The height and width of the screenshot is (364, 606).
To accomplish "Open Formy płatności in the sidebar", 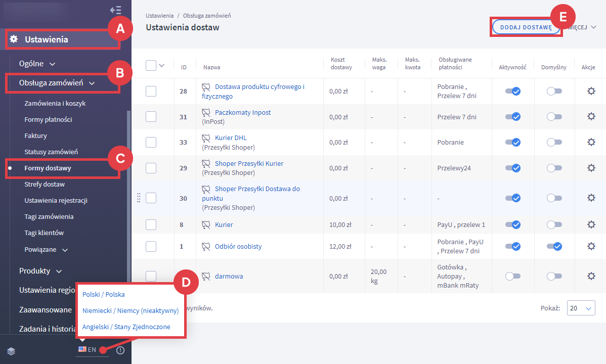I will (48, 120).
